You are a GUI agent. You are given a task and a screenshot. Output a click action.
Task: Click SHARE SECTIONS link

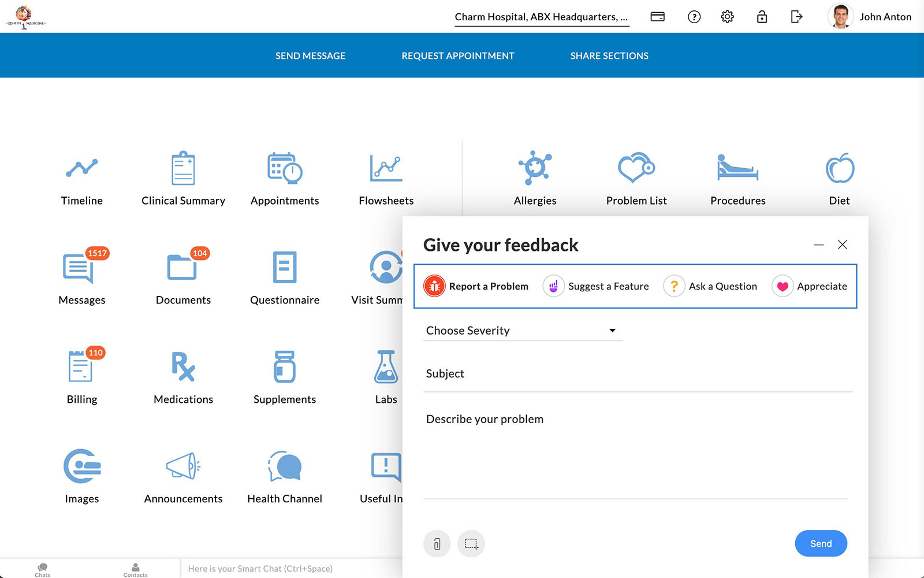(609, 56)
